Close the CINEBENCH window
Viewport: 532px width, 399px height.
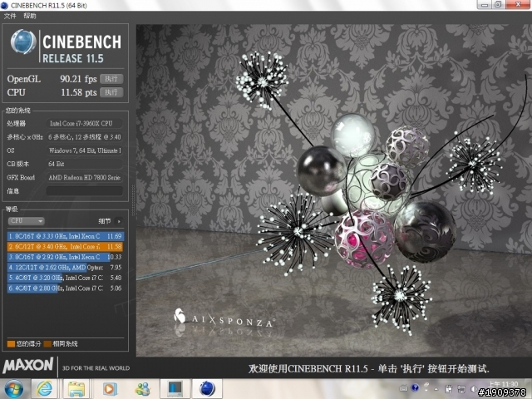[518, 5]
